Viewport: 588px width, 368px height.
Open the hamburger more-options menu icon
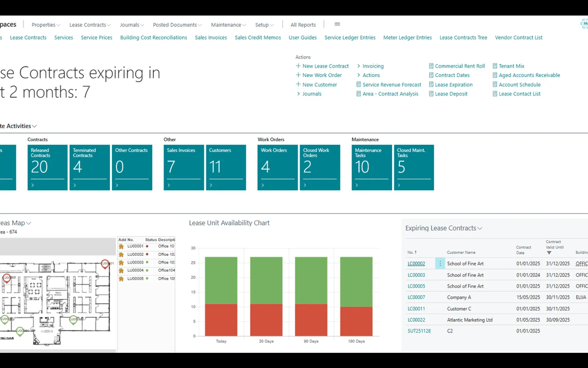pos(337,24)
